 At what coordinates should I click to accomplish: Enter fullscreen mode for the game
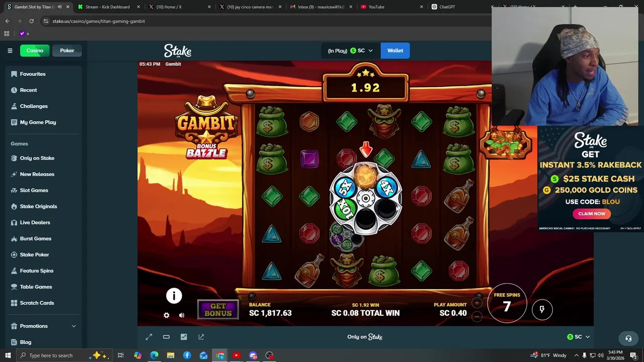pos(149,337)
